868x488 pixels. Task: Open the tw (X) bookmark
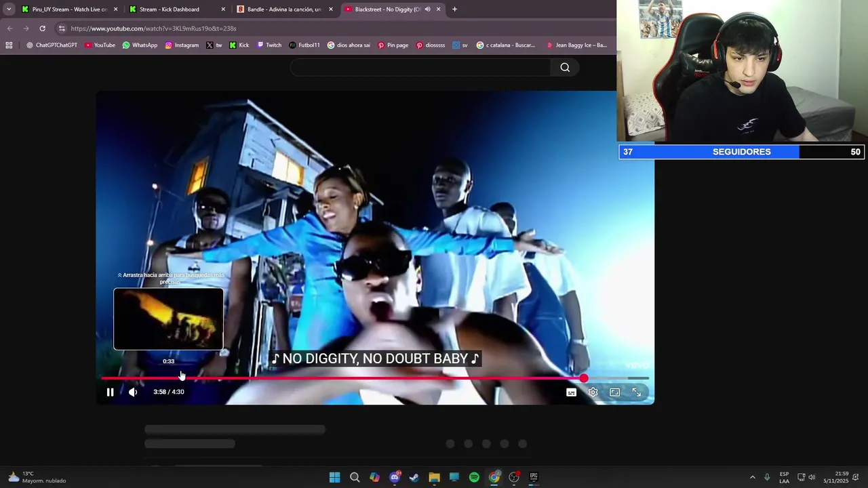214,45
